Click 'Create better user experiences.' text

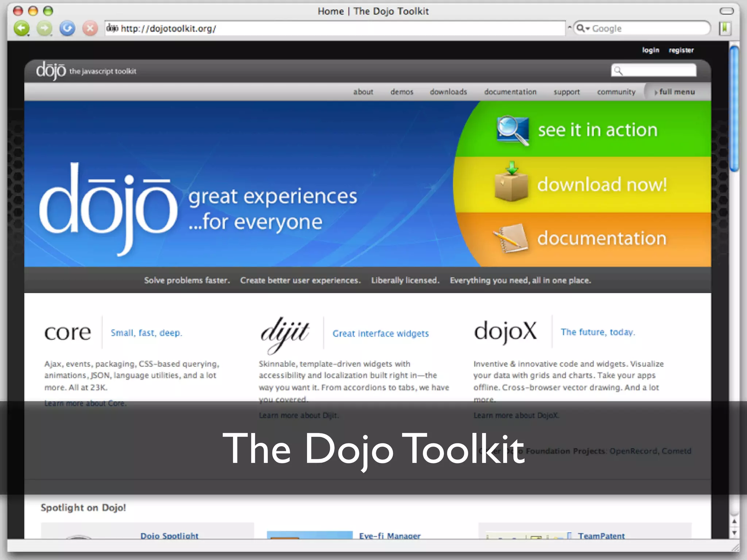point(300,280)
